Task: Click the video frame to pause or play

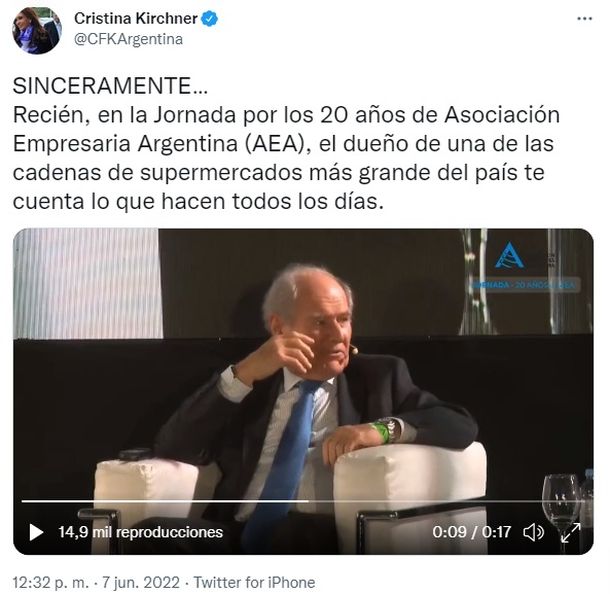Action: pos(303,391)
